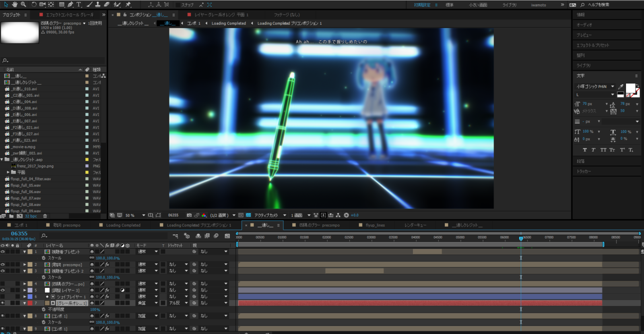Screen dimensions: 644x334
Task: Switch to timeline tab flyup_lines
Action: (x=375, y=225)
